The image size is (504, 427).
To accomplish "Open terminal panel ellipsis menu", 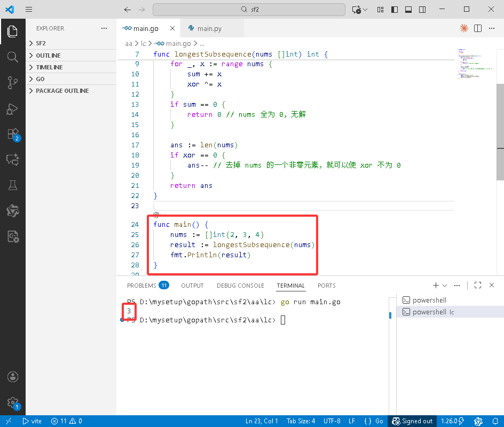I will coord(457,286).
